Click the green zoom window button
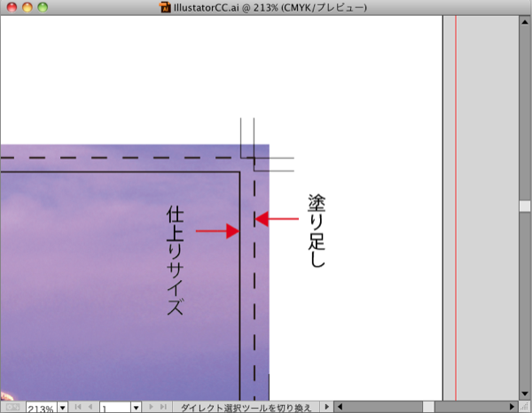 [x=43, y=7]
